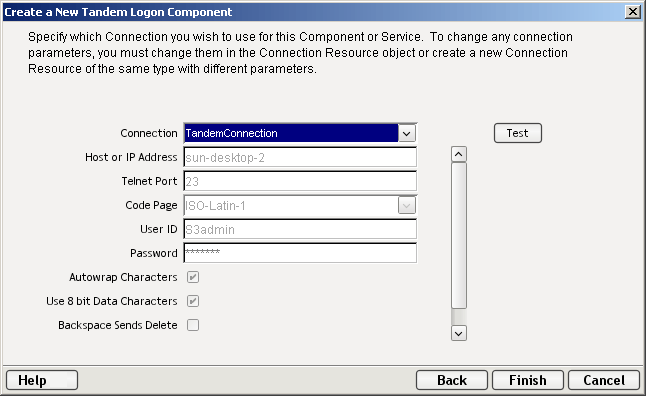Click the vertical scrollbar thumb

459,235
